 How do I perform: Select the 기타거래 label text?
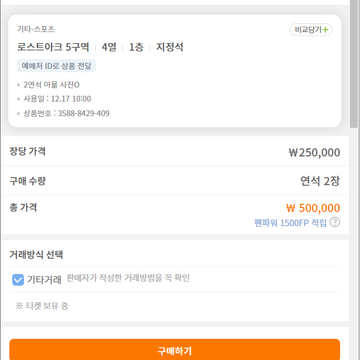coord(44,280)
